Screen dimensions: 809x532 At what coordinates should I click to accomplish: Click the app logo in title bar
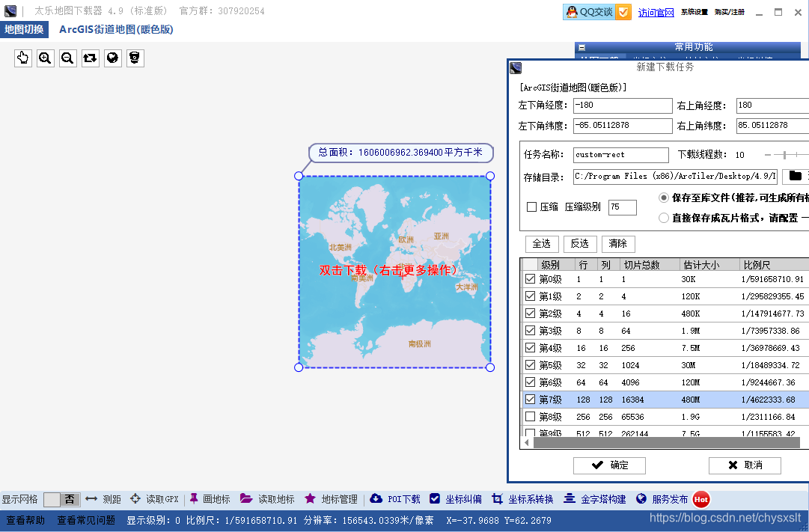tap(10, 10)
